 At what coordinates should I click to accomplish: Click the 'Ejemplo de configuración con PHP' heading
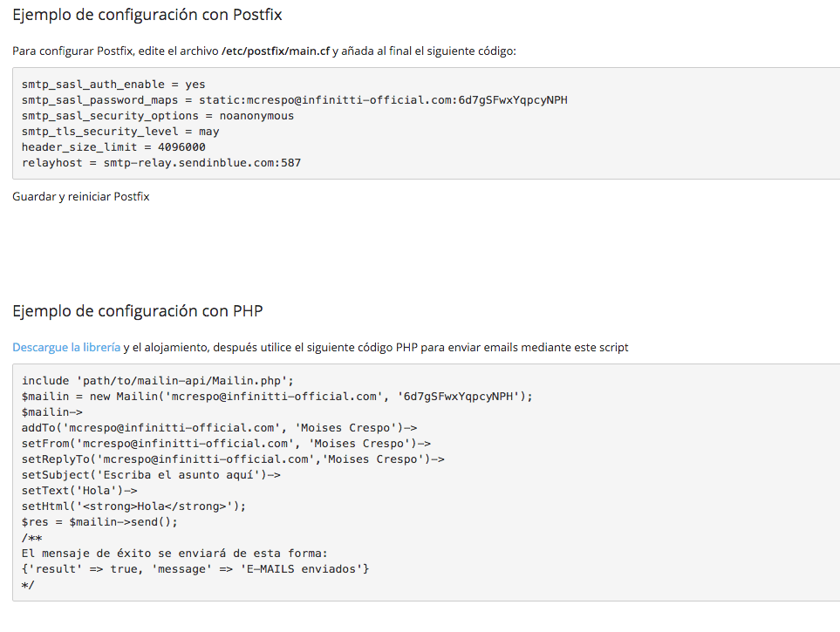pos(138,311)
